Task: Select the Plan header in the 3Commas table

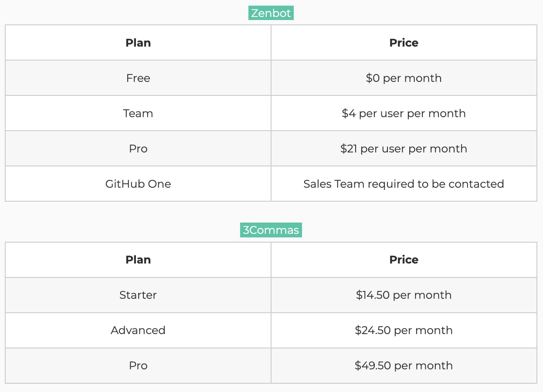Action: pos(138,260)
